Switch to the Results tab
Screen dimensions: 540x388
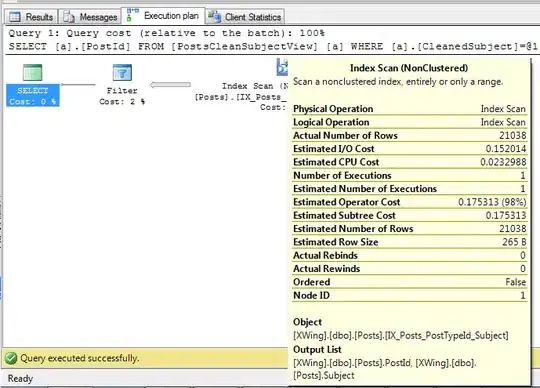(31, 17)
